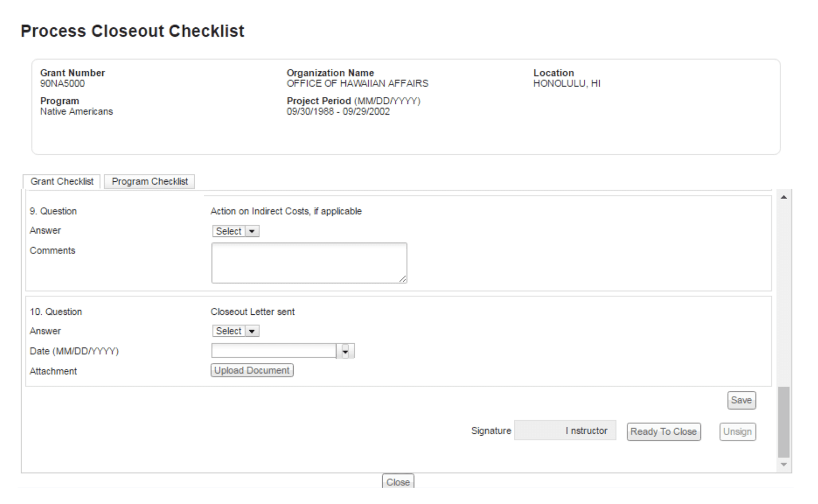Click the Unsign button

(737, 432)
